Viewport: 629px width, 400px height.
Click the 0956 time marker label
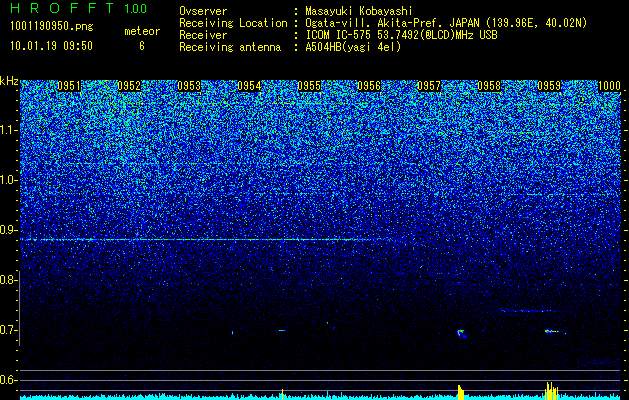pos(369,86)
